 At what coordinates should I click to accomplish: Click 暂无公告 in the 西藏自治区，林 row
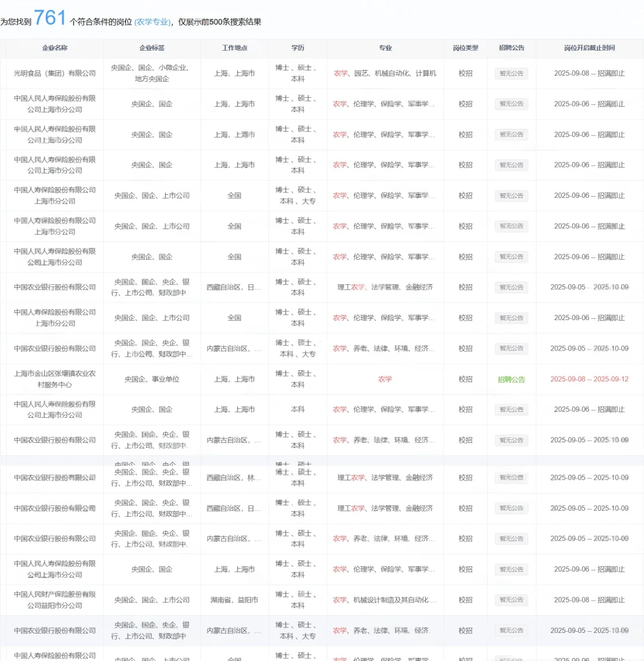[512, 477]
